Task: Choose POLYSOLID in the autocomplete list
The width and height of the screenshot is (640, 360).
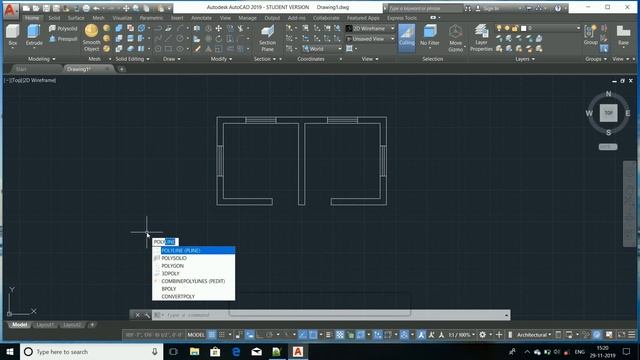Action: [x=193, y=258]
